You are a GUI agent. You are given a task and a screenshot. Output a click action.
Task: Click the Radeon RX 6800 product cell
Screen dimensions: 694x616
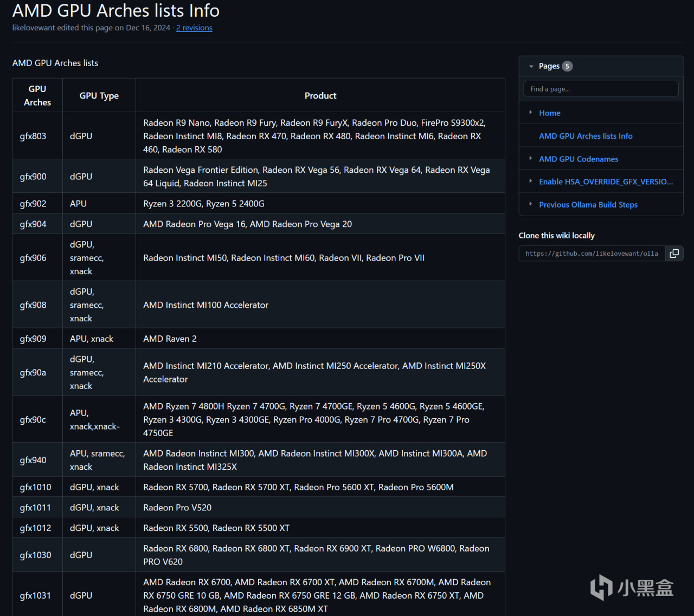point(320,555)
